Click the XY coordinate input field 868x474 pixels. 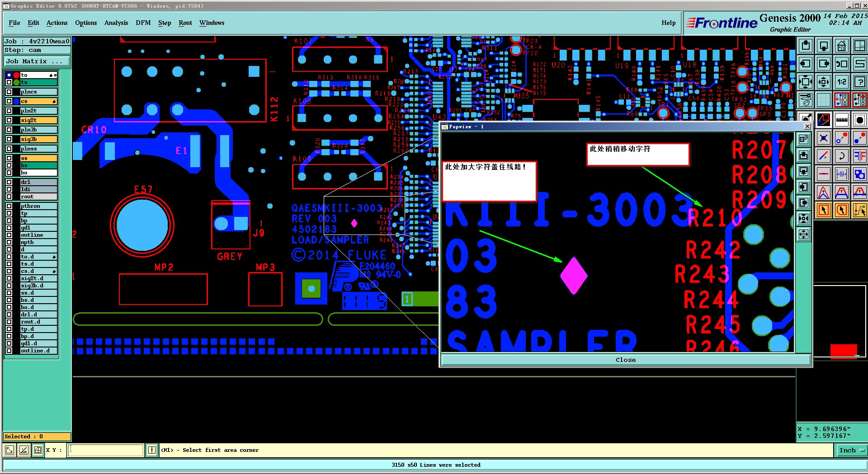[x=106, y=450]
